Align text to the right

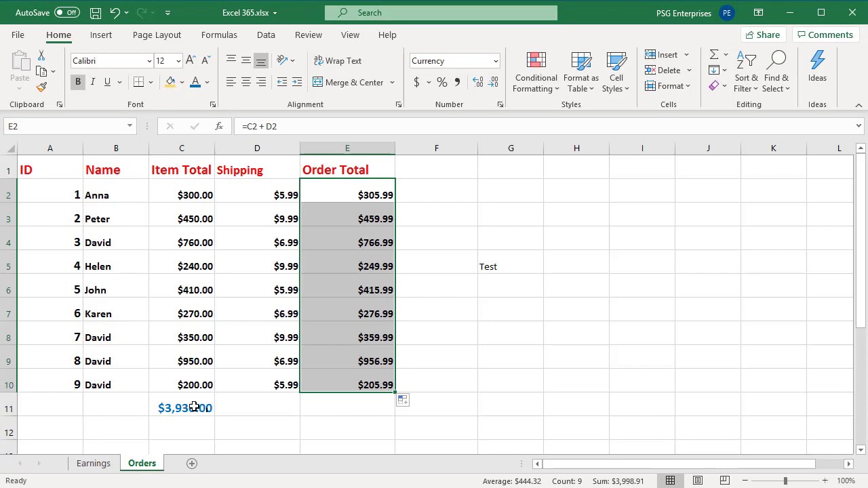pyautogui.click(x=261, y=82)
